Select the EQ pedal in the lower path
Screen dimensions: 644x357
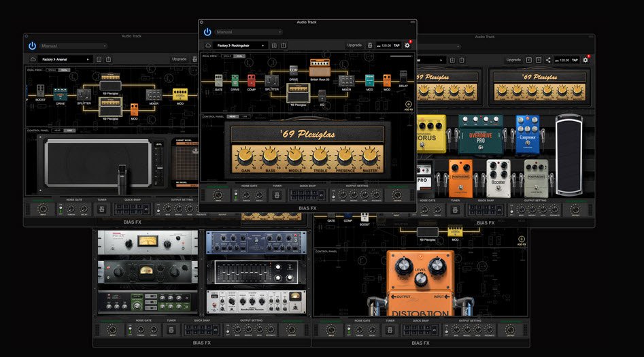[322, 97]
